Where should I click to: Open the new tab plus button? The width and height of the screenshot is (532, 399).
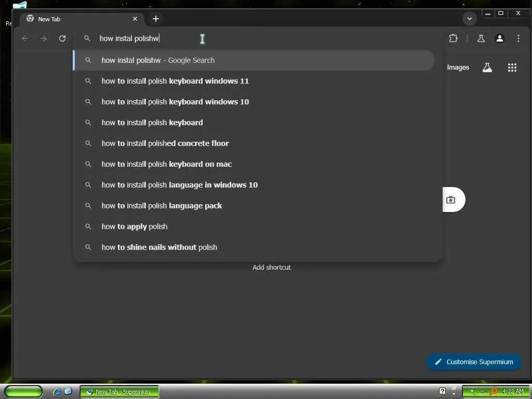[x=156, y=19]
